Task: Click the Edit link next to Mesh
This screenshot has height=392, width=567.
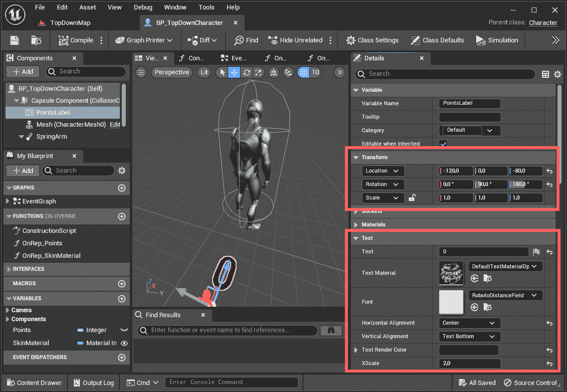Action: [115, 125]
